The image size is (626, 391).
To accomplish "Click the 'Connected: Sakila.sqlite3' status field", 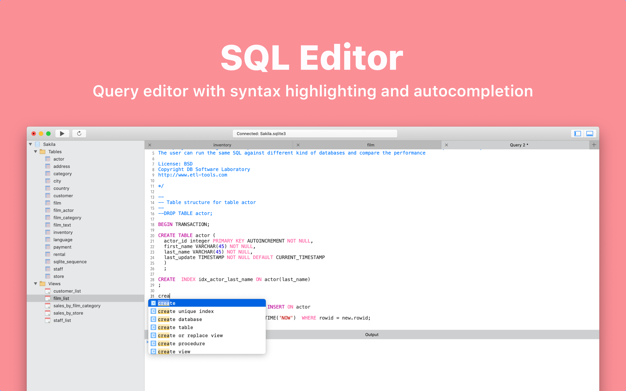I will 315,133.
